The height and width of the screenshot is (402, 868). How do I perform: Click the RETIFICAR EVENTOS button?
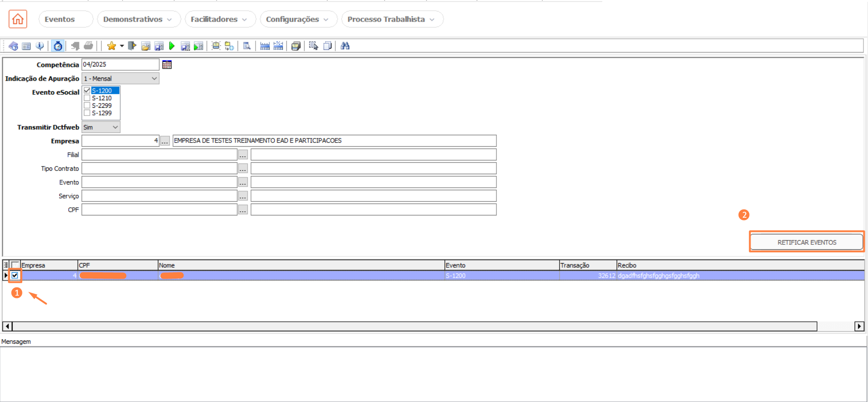(807, 242)
